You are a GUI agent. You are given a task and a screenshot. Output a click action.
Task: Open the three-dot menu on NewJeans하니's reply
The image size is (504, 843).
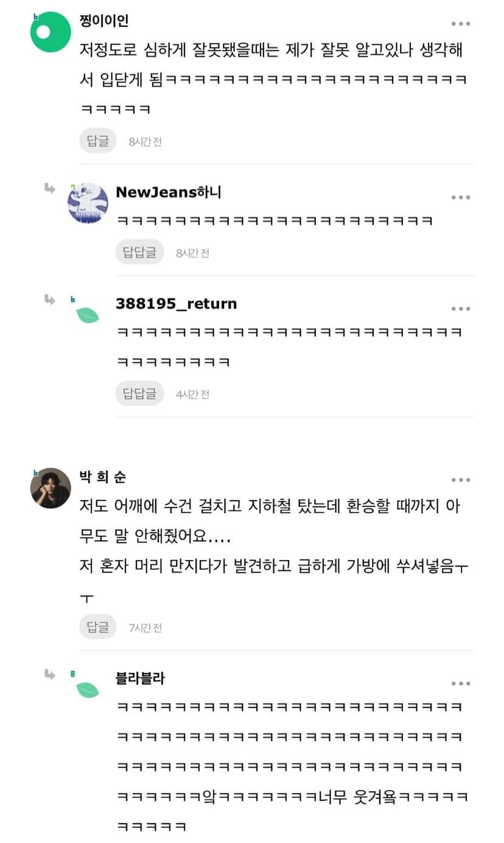coord(460,197)
